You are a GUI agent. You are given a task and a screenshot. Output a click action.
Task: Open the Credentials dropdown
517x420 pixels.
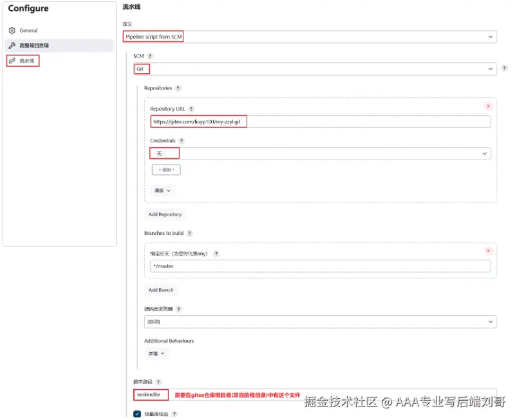[x=320, y=154]
